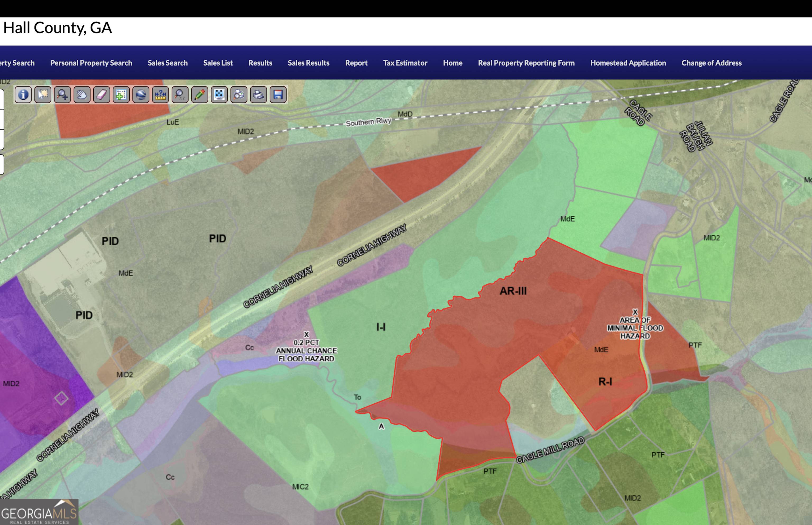Go to the Home page link
Viewport: 812px width, 525px height.
pos(453,63)
